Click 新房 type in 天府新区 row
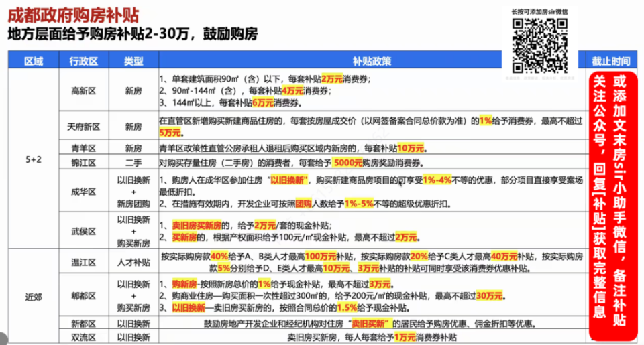This screenshot has width=644, height=345. [x=133, y=127]
